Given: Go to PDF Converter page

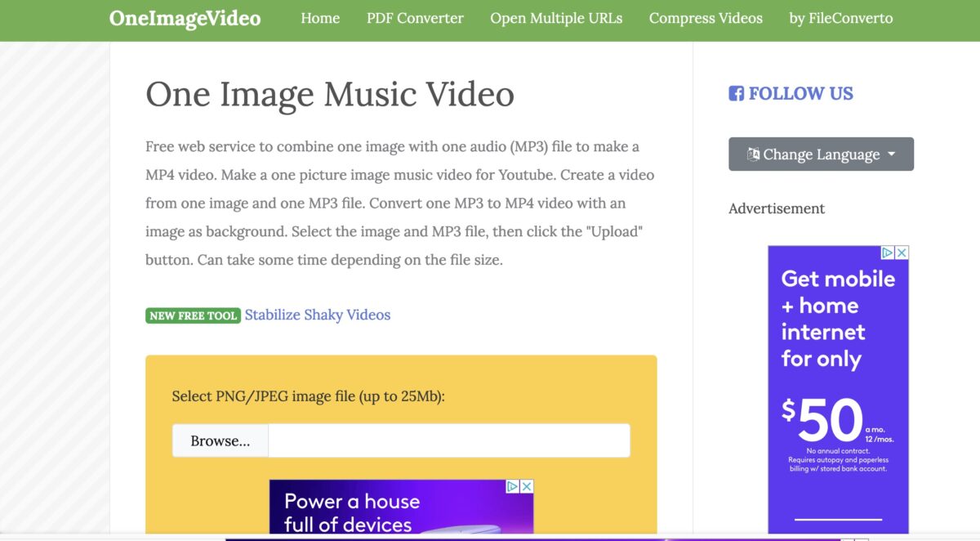Looking at the screenshot, I should click(415, 18).
